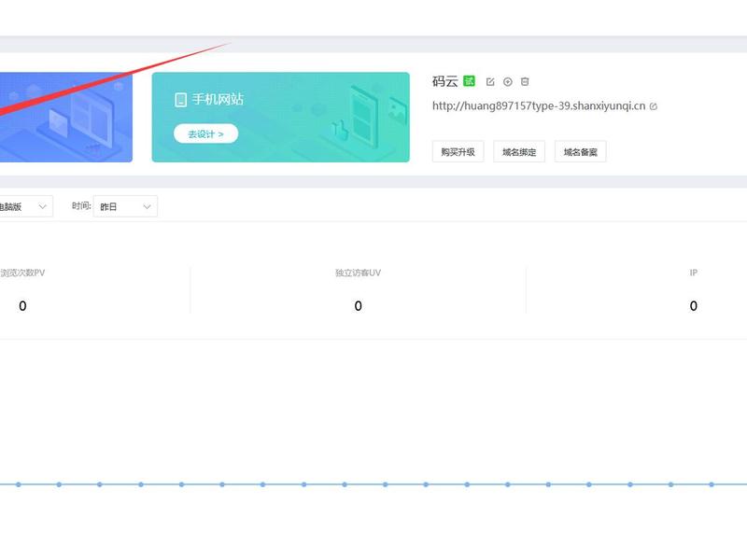This screenshot has width=747, height=560.
Task: Click the green 试 trial badge
Action: click(x=470, y=81)
